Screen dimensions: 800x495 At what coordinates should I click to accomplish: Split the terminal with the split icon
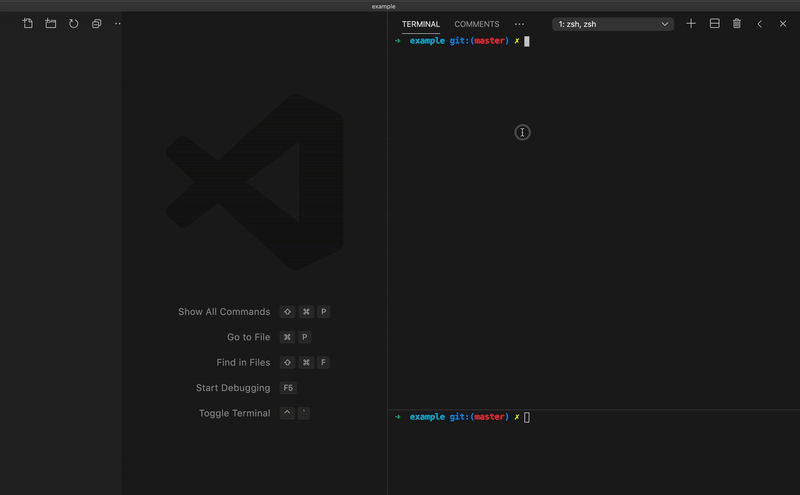714,23
